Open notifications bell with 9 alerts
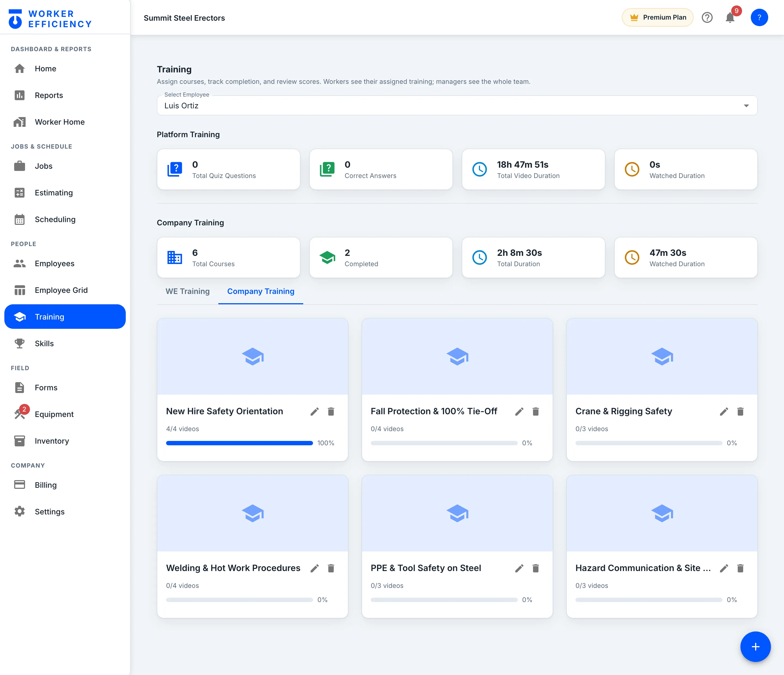The image size is (784, 675). tap(730, 17)
